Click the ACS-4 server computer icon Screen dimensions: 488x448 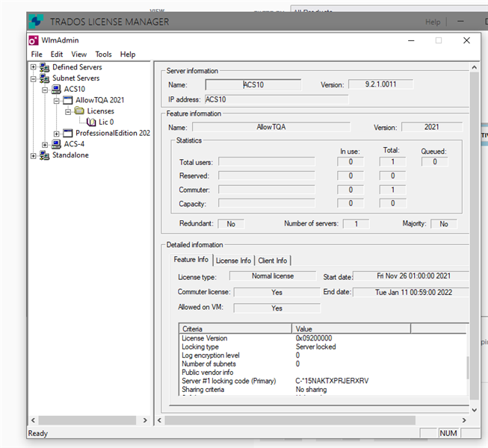(x=56, y=144)
